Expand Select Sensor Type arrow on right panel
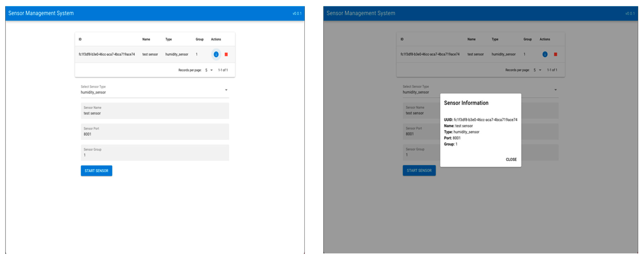The image size is (644, 260). (x=555, y=90)
